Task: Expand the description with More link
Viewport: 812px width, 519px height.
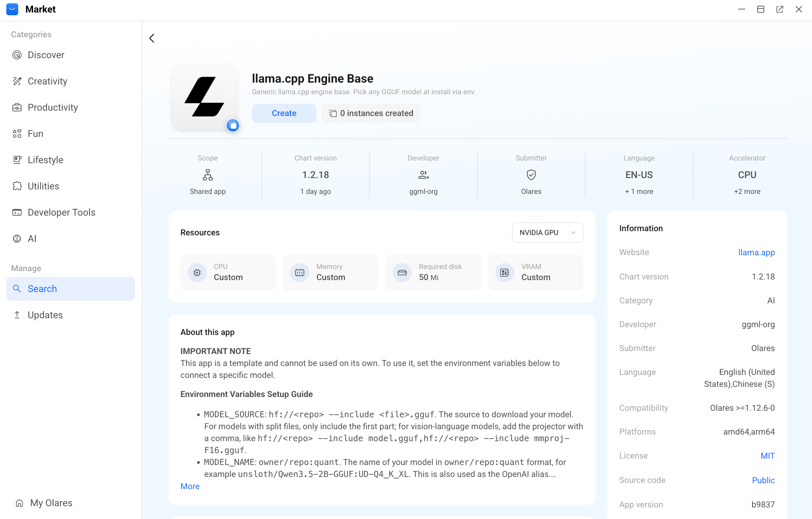Action: coord(190,486)
